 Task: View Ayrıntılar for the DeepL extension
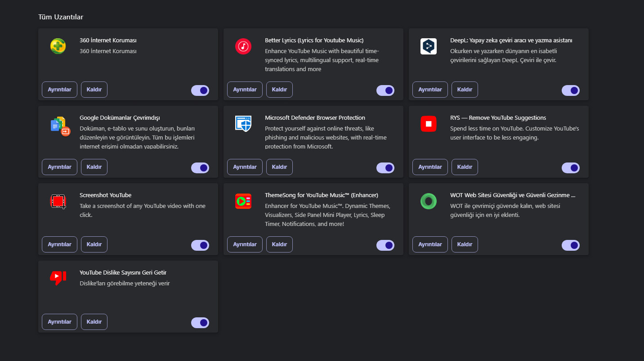(x=430, y=90)
